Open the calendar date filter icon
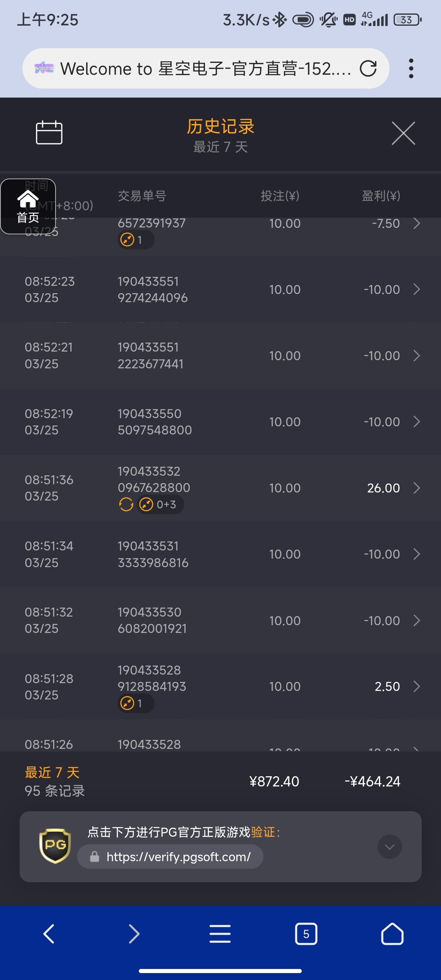Image resolution: width=441 pixels, height=980 pixels. [x=49, y=133]
